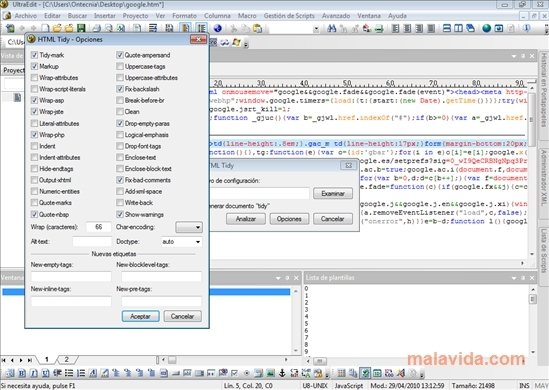Open the Archivo menu
The width and height of the screenshot is (549, 390).
(26, 16)
